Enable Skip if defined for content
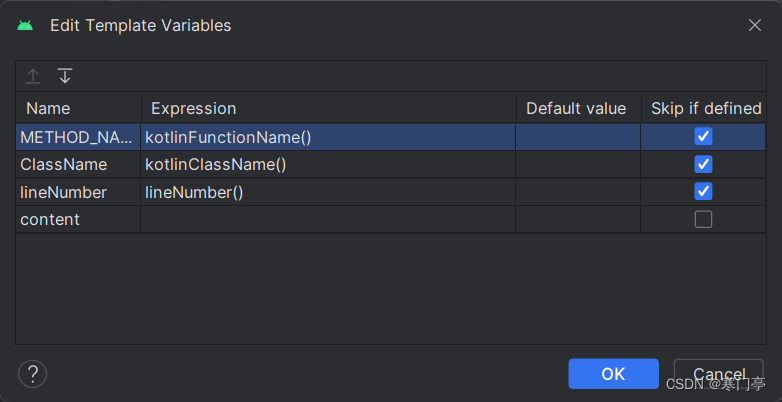 click(x=703, y=219)
